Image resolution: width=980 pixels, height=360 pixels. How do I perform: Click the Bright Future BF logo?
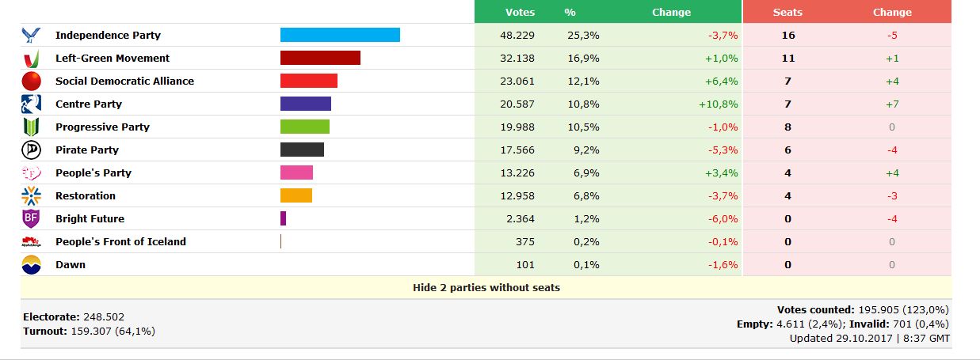pyautogui.click(x=31, y=219)
